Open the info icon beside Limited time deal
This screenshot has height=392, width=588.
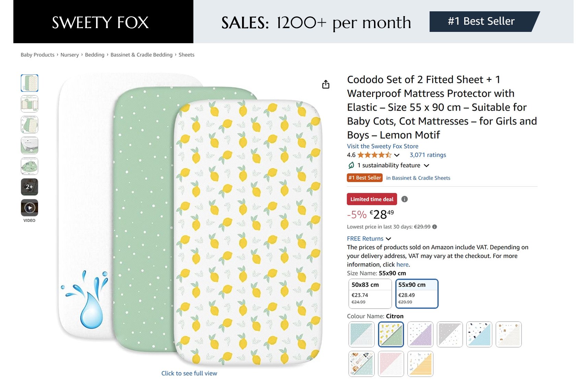coord(405,199)
